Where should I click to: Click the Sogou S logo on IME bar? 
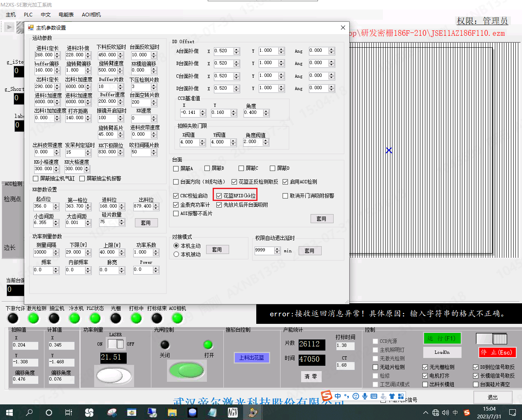pos(327,396)
